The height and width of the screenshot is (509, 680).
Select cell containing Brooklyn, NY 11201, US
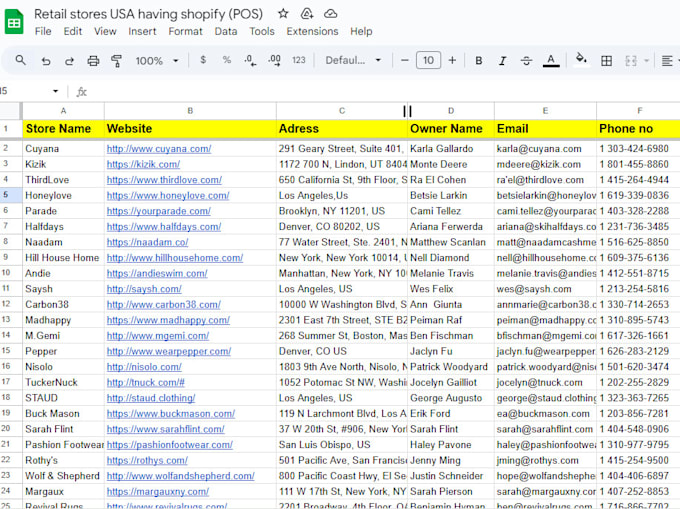tap(342, 211)
